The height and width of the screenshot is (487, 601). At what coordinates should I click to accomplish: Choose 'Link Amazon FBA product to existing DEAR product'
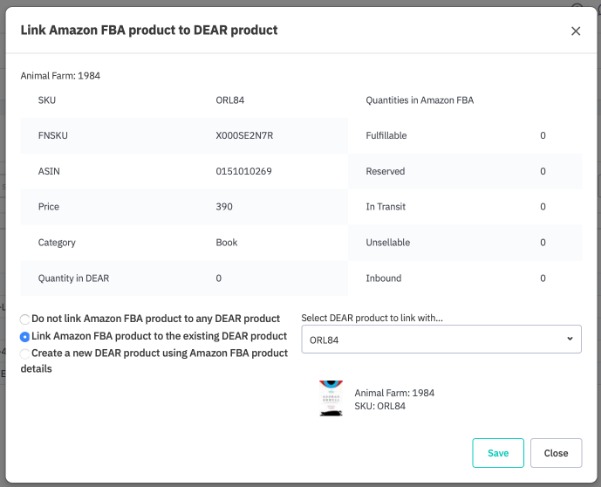tap(25, 337)
